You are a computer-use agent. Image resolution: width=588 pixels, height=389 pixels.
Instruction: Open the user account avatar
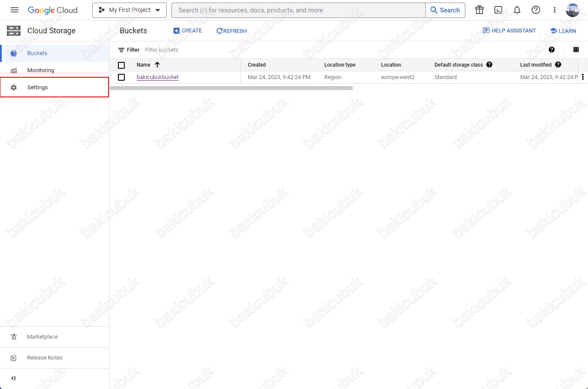pos(573,10)
